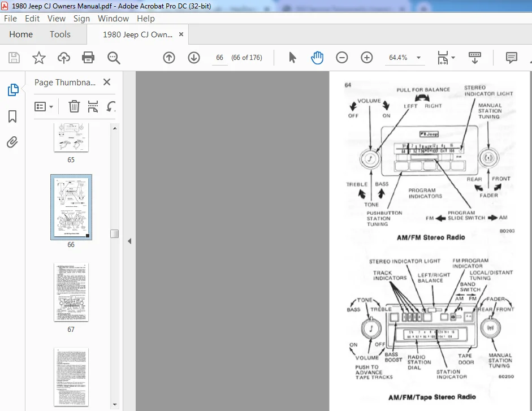Click the 'Page Thumbna...' panel title
The height and width of the screenshot is (411, 532).
point(65,83)
